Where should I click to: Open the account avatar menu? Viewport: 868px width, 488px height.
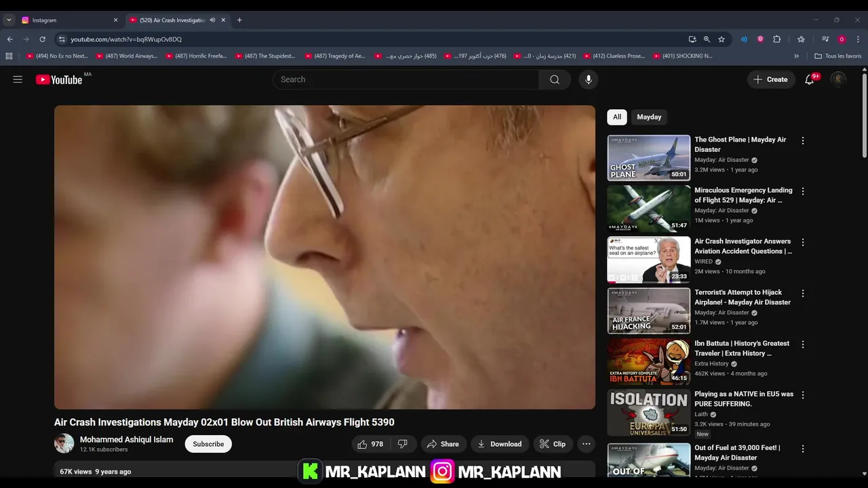[x=838, y=79]
